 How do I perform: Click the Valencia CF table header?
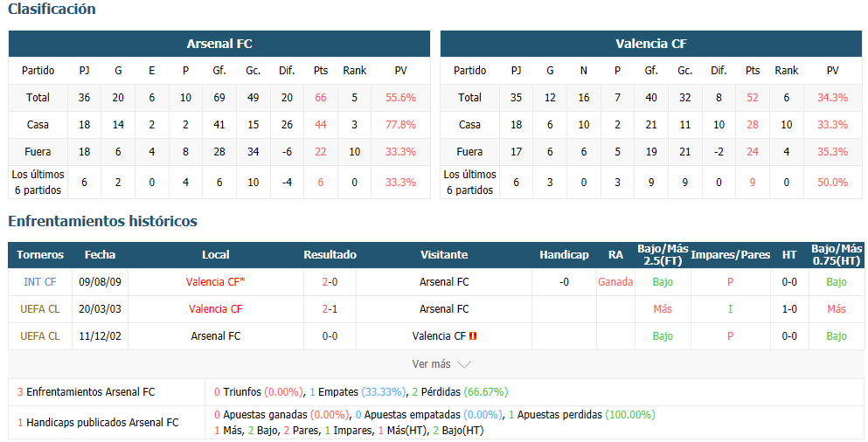coord(651,44)
